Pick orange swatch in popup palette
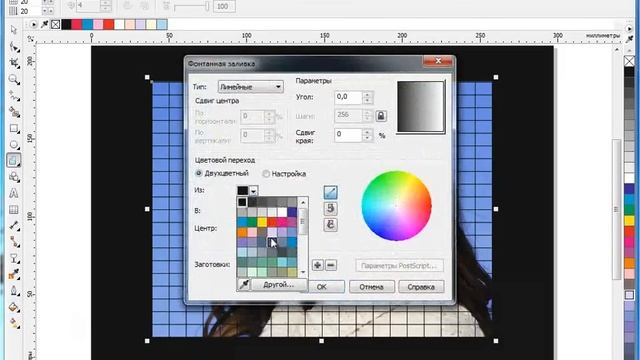The height and width of the screenshot is (360, 640). click(242, 232)
